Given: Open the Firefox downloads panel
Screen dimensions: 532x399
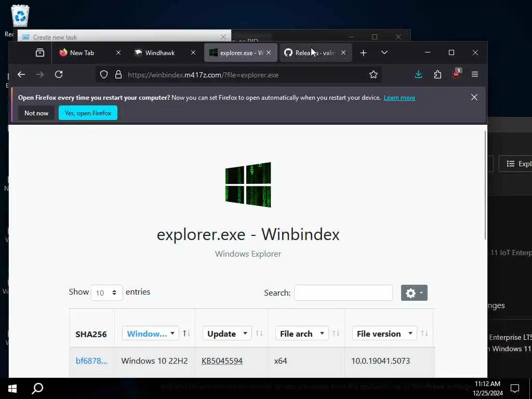Looking at the screenshot, I should pyautogui.click(x=419, y=74).
